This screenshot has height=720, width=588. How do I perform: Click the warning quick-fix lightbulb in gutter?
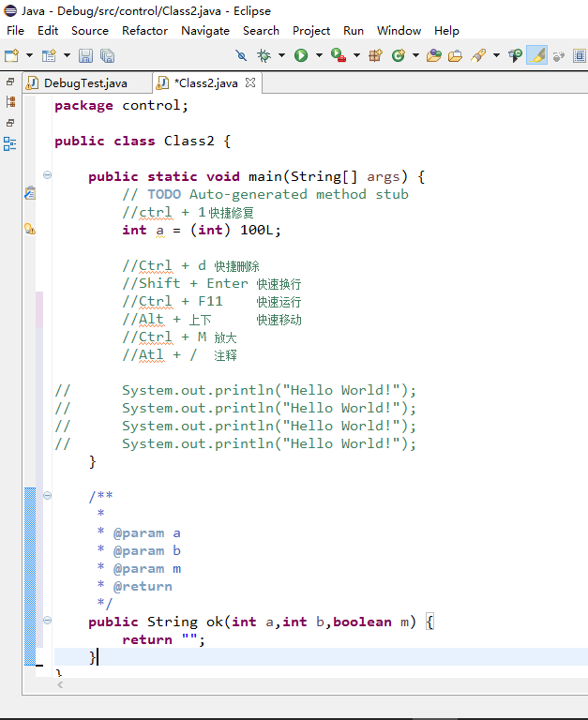tap(30, 229)
